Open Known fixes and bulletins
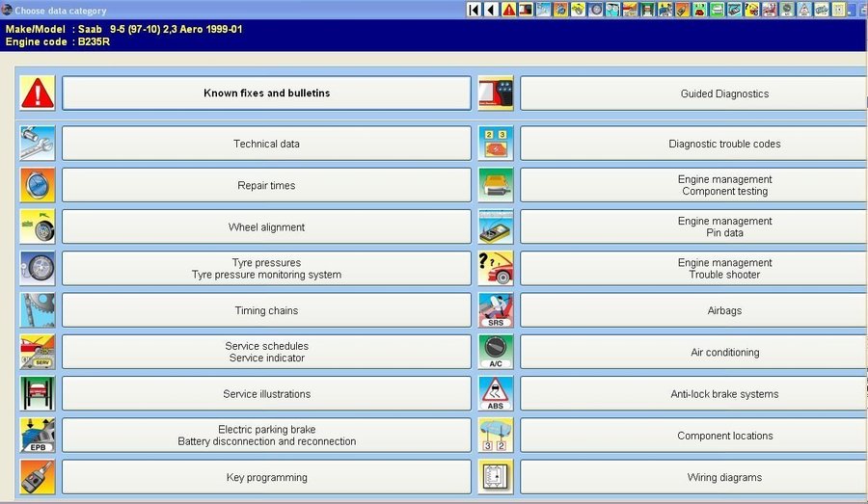Image resolution: width=868 pixels, height=504 pixels. pos(266,93)
